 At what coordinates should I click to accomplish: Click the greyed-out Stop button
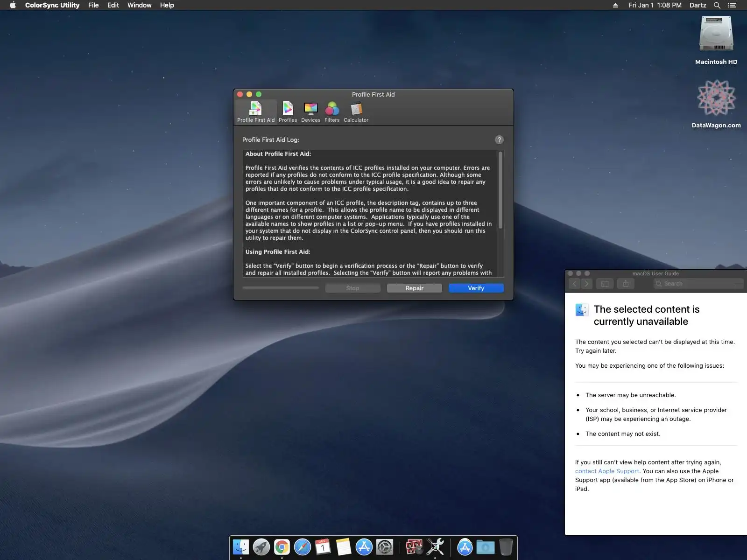pos(353,288)
